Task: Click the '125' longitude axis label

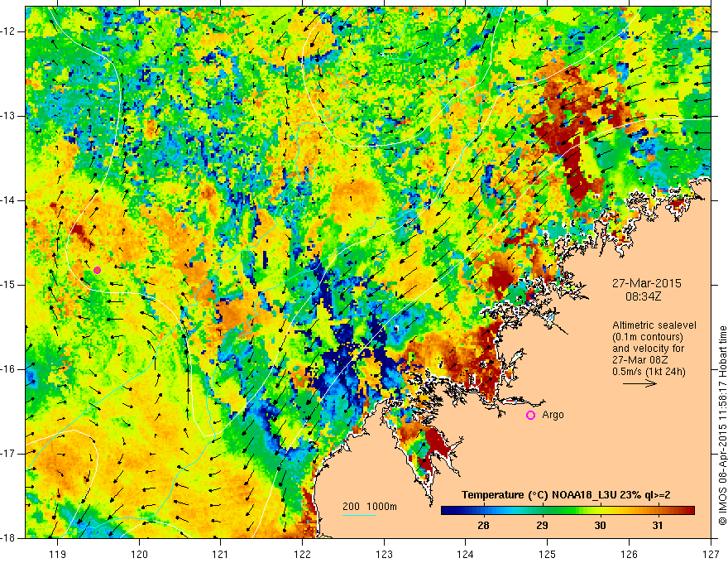Action: [x=548, y=555]
